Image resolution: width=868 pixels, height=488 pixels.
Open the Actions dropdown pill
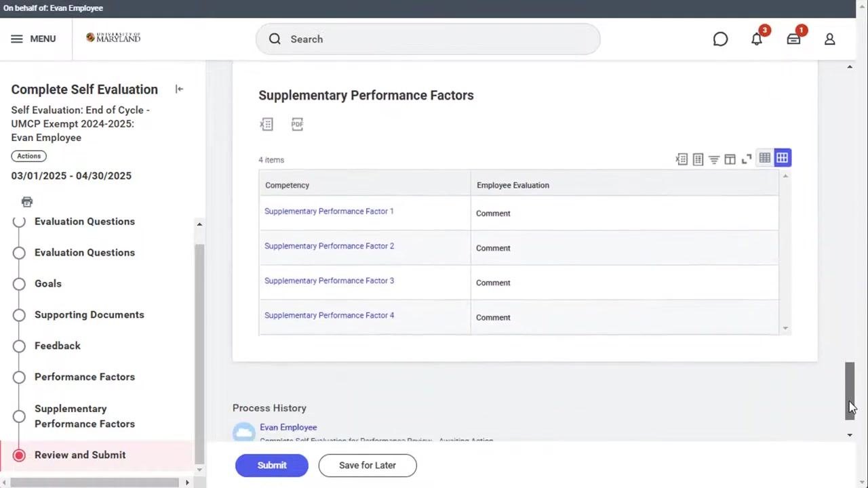[x=28, y=156]
